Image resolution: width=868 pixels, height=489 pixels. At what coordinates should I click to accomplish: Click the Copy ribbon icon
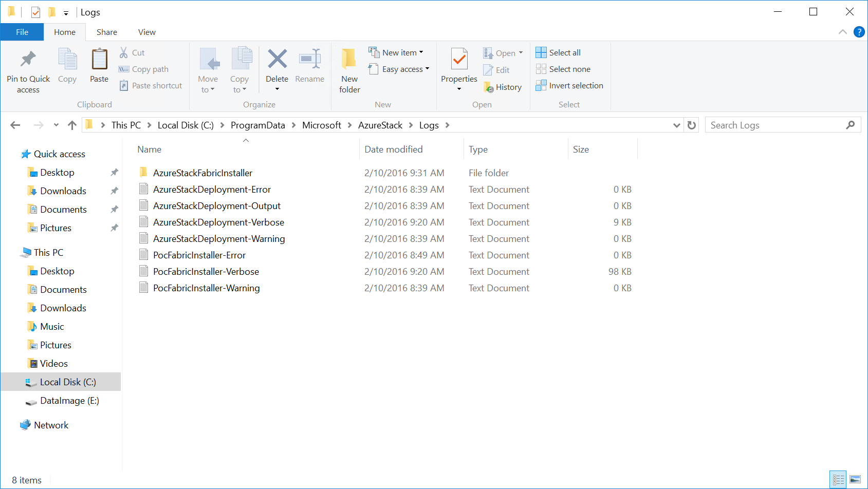[x=67, y=60]
